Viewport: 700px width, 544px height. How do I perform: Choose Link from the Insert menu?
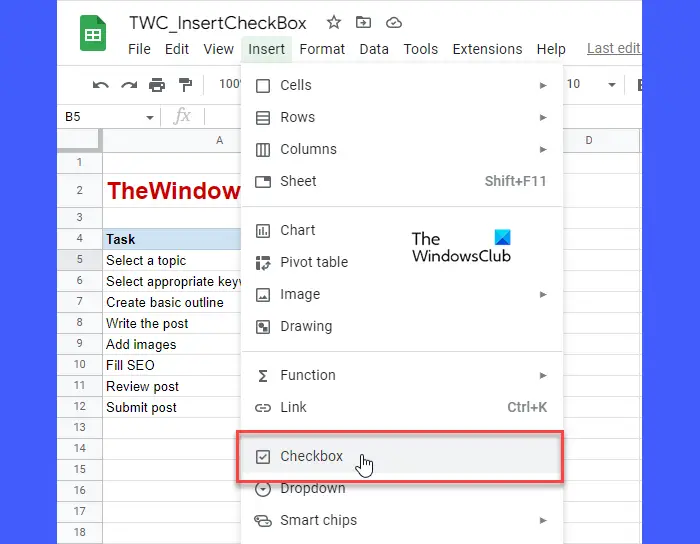402,407
